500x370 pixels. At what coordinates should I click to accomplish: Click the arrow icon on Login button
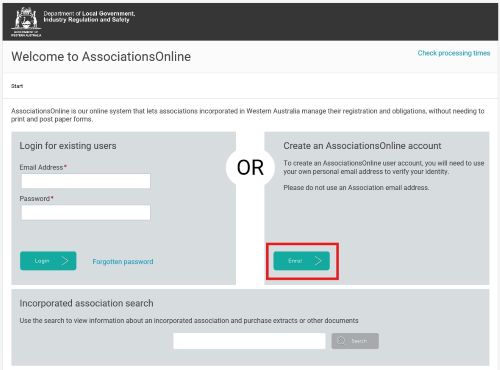tap(65, 261)
